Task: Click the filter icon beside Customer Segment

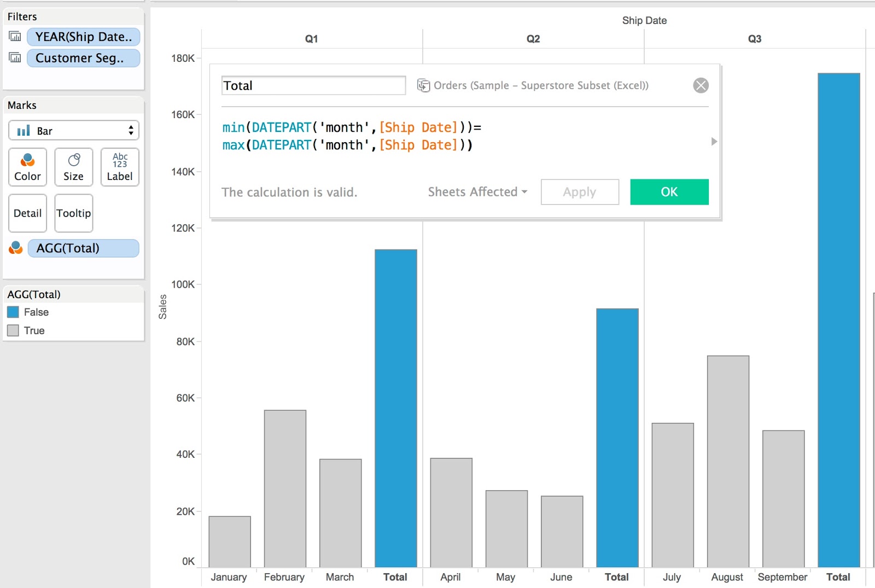Action: [15, 57]
